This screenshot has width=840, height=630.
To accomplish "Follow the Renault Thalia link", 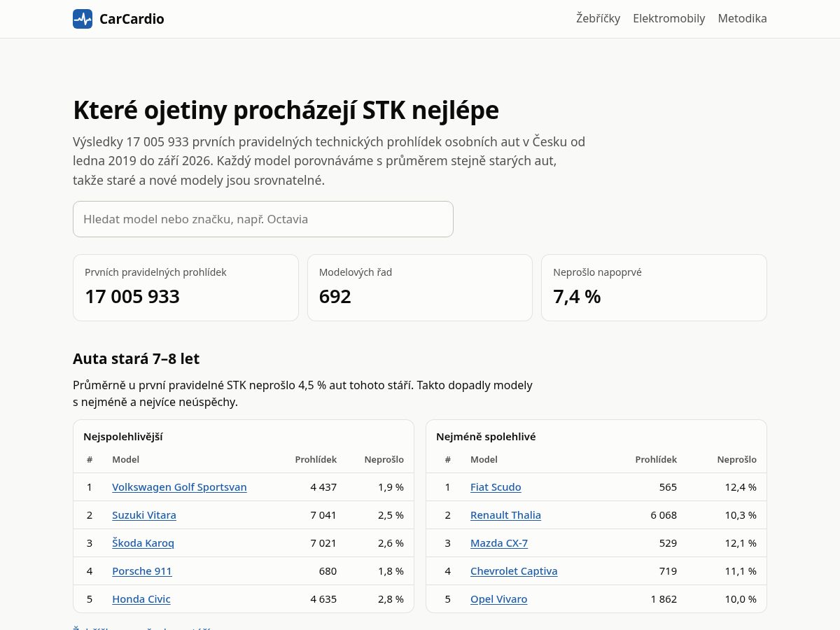I will 505,515.
